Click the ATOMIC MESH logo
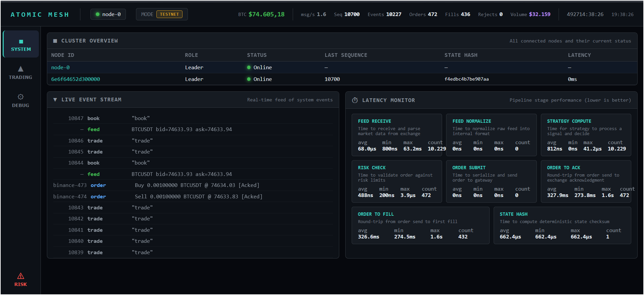The width and height of the screenshot is (644, 295). pyautogui.click(x=40, y=15)
